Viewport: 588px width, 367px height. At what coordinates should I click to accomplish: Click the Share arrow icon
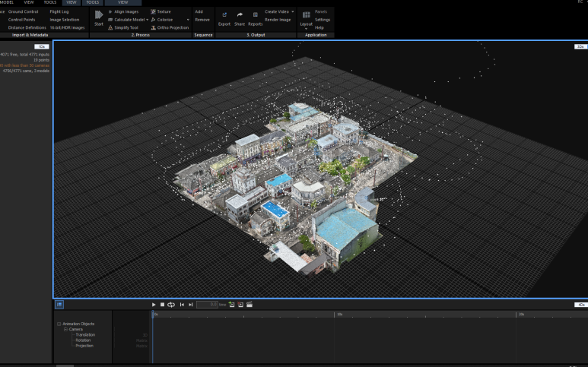tap(240, 15)
